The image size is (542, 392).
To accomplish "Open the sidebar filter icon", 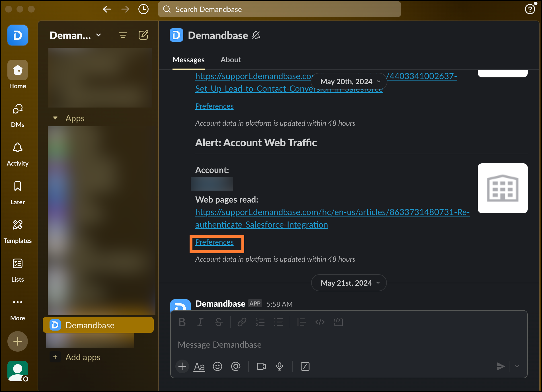I will (x=123, y=35).
